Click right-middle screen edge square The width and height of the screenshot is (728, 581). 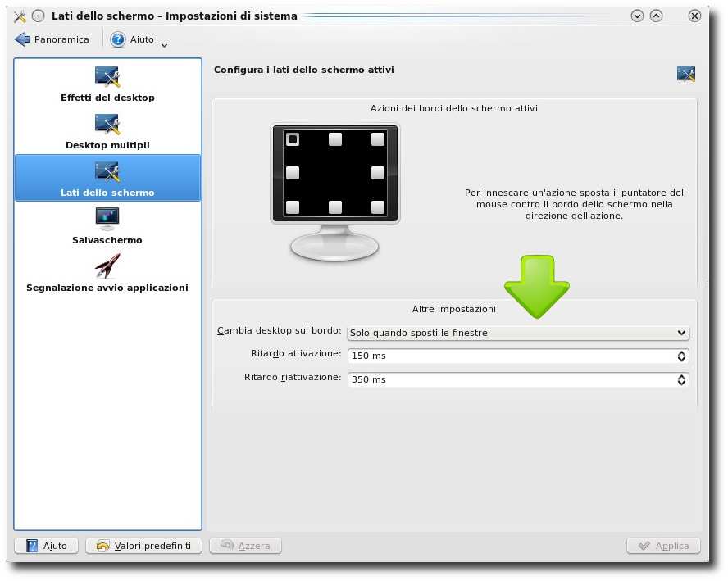[378, 173]
